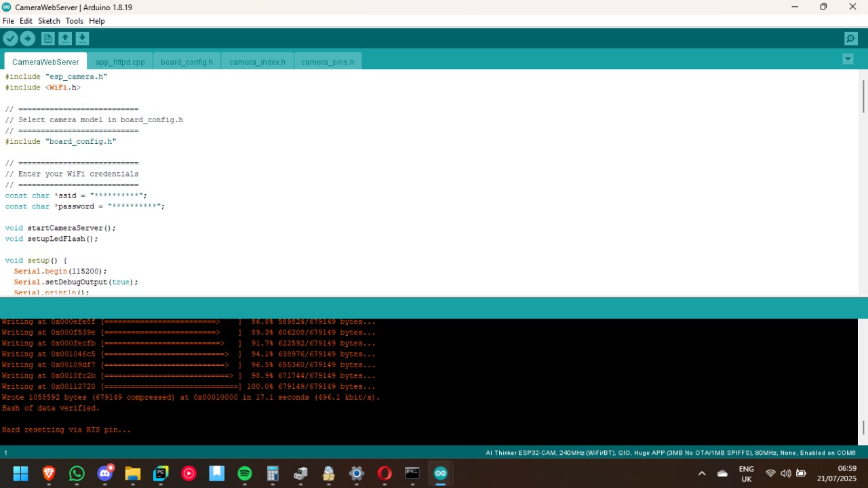Click the Verify checkmark button
Viewport: 868px width, 488px height.
[x=10, y=39]
